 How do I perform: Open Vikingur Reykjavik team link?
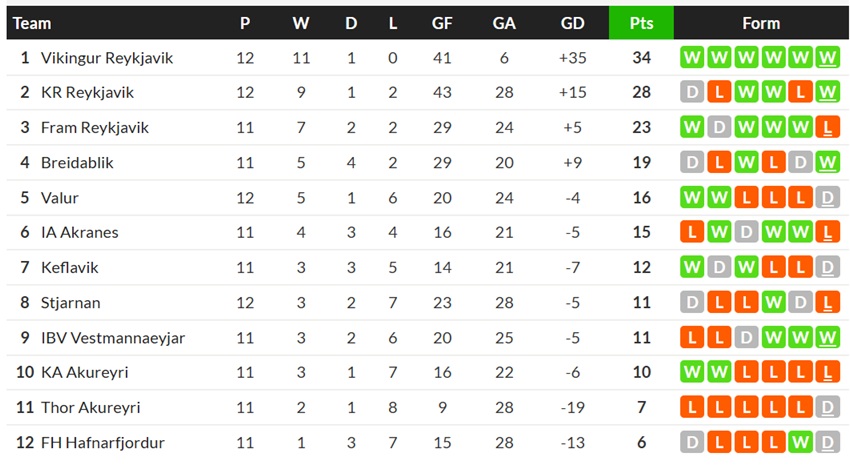(x=107, y=58)
